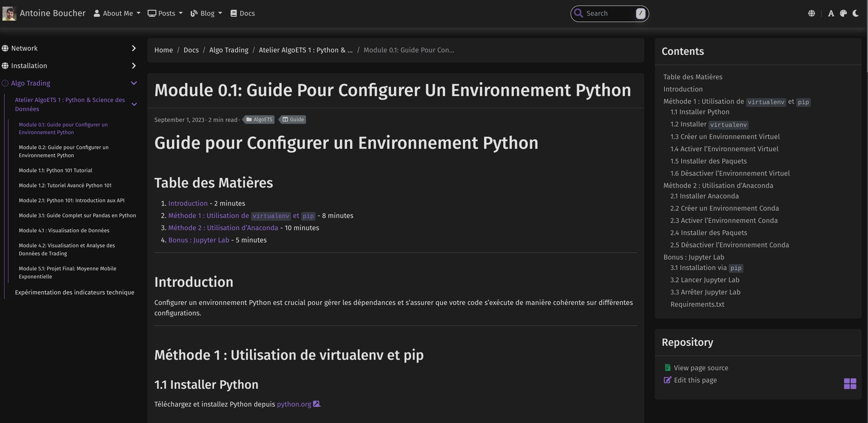Click the author avatar image

point(9,13)
